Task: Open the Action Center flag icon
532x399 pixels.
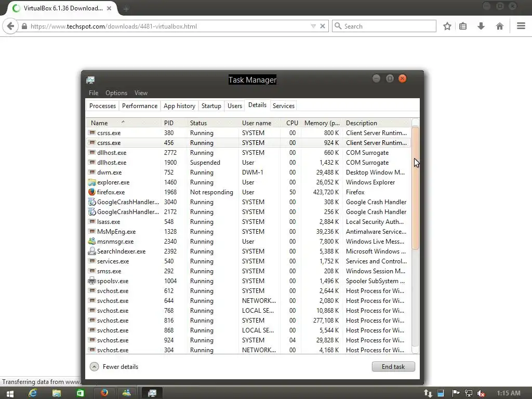Action: click(x=455, y=393)
